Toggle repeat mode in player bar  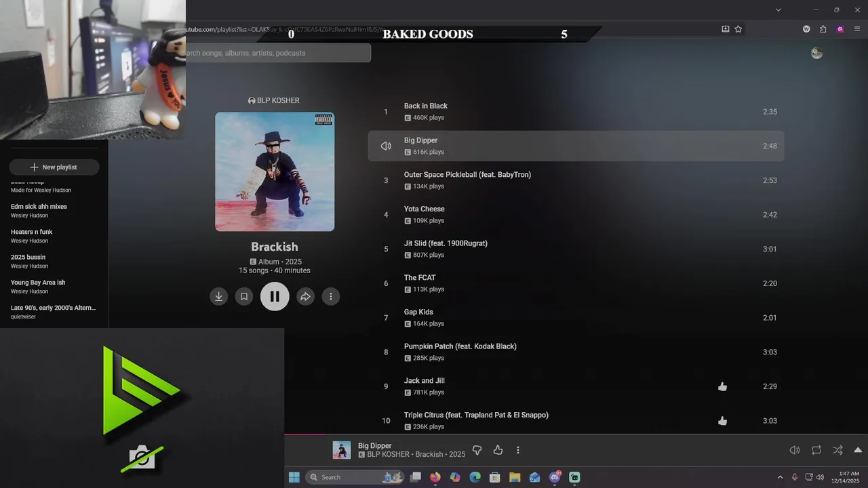pyautogui.click(x=816, y=450)
